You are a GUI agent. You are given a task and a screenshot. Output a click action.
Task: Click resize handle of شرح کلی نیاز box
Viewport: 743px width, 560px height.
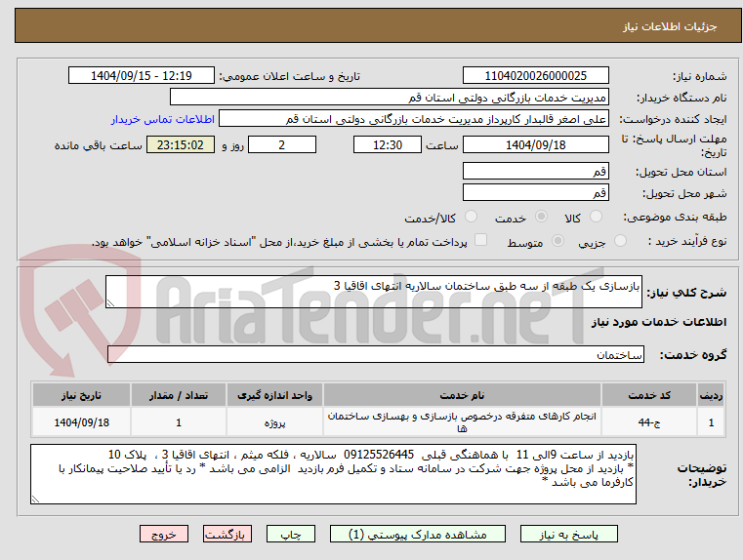click(110, 303)
